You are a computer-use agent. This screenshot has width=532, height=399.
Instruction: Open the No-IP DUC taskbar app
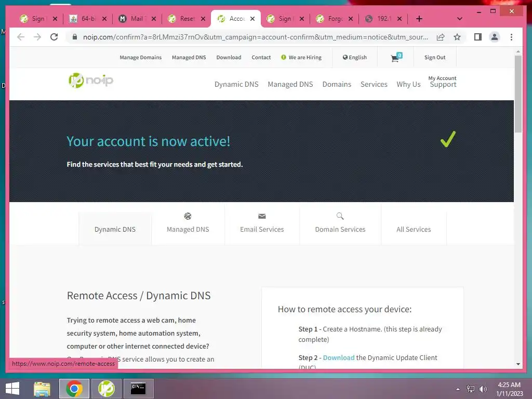click(106, 389)
